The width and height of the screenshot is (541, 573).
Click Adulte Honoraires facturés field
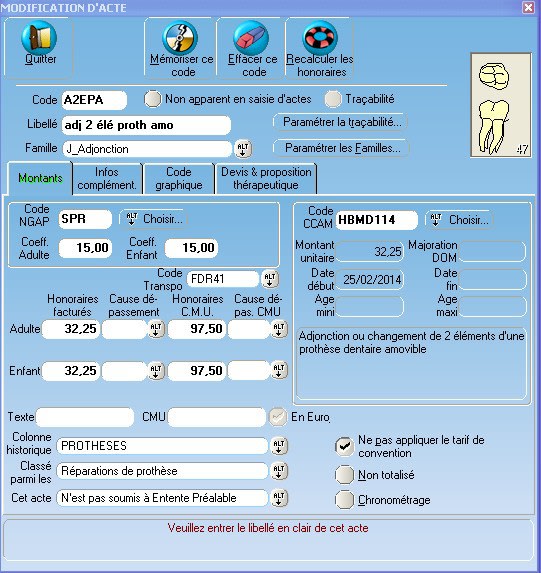pos(71,329)
